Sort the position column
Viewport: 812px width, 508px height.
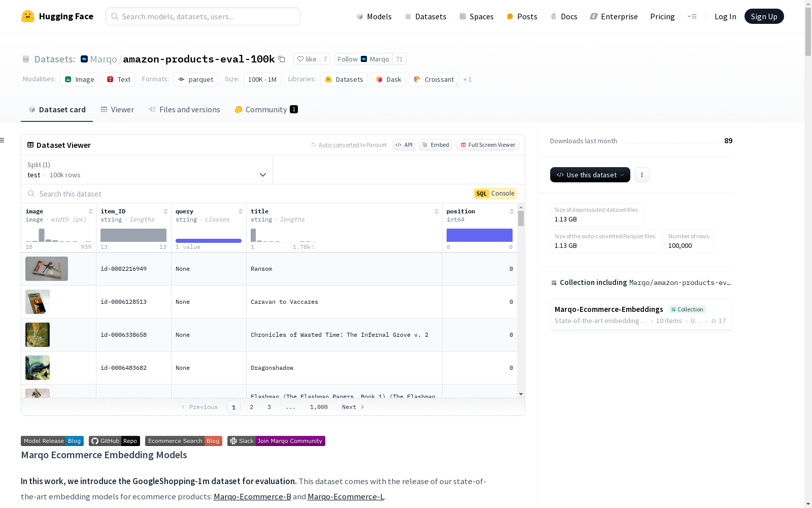512,211
